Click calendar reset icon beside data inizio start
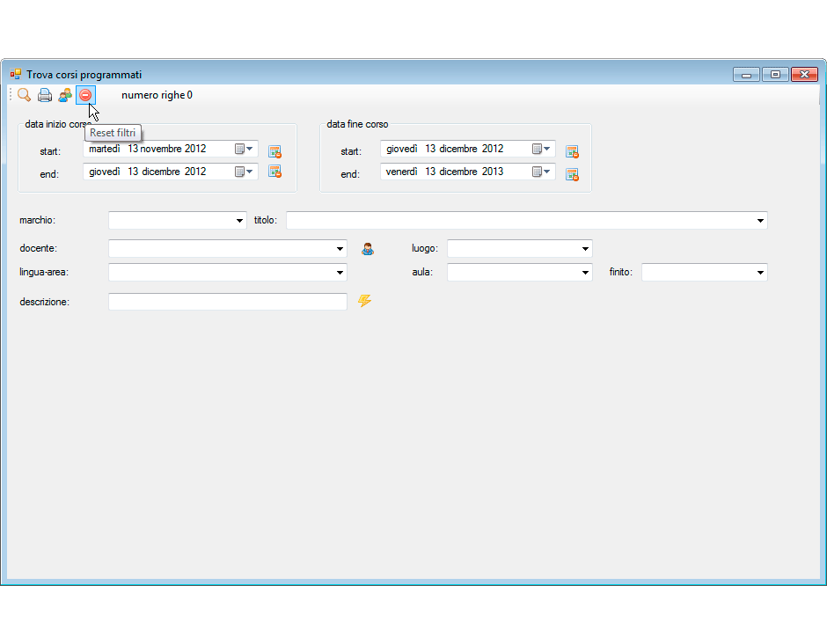Viewport: 827px width, 644px height. [x=274, y=151]
